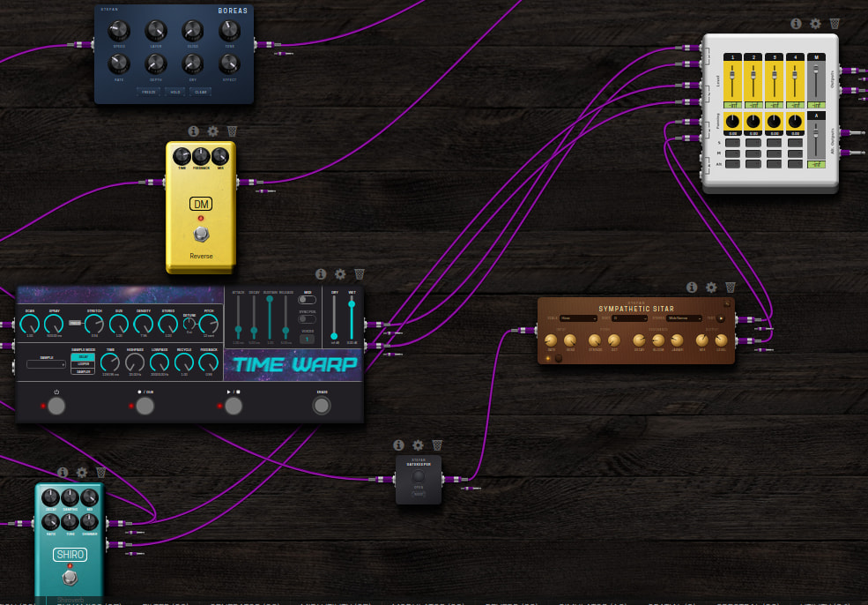Screen dimensions: 868x605
Task: Select Delay in Time Warp sample mode
Action: [83, 357]
